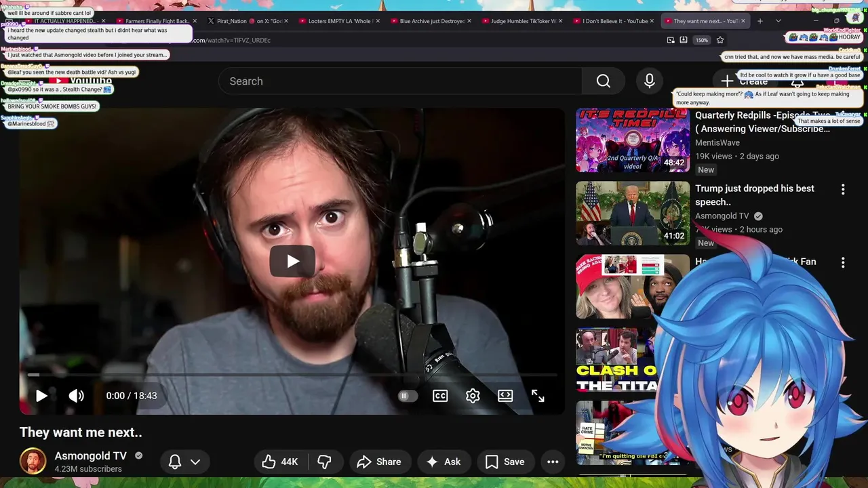Click the YouTube search field
Image resolution: width=868 pixels, height=488 pixels.
[400, 81]
